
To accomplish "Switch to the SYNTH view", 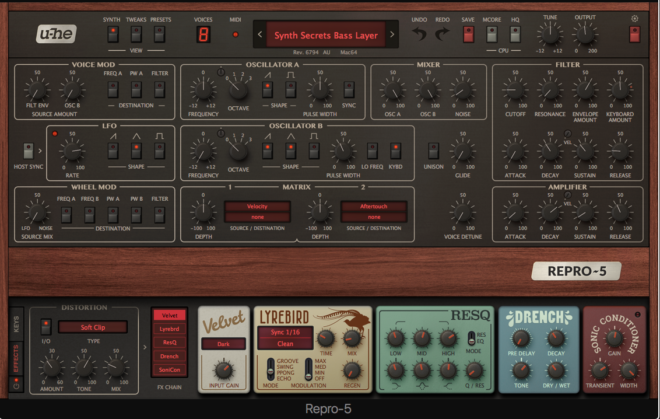I will click(x=112, y=34).
